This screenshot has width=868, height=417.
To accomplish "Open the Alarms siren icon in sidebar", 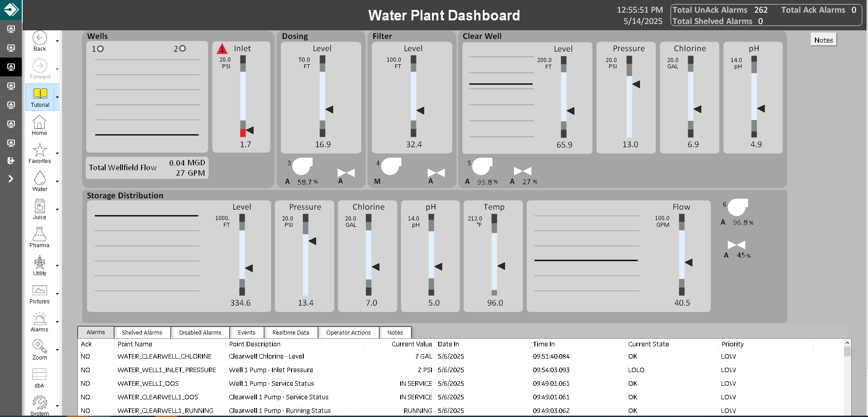I will coord(40,318).
